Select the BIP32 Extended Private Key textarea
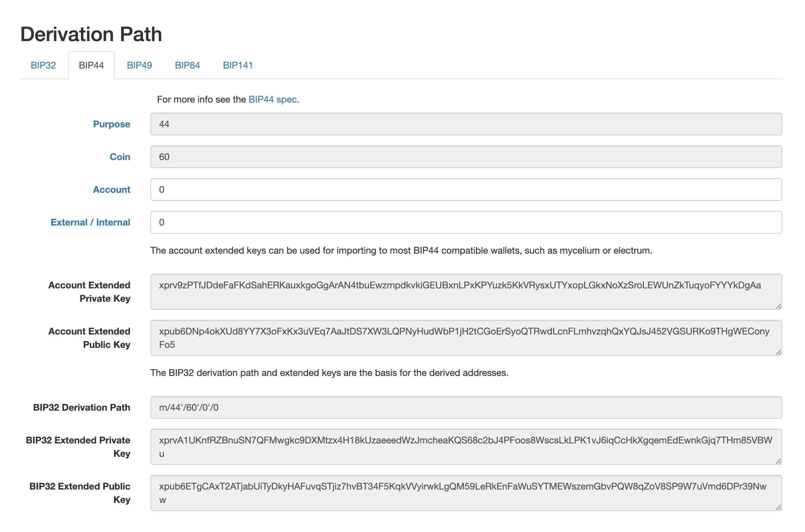 [466, 447]
